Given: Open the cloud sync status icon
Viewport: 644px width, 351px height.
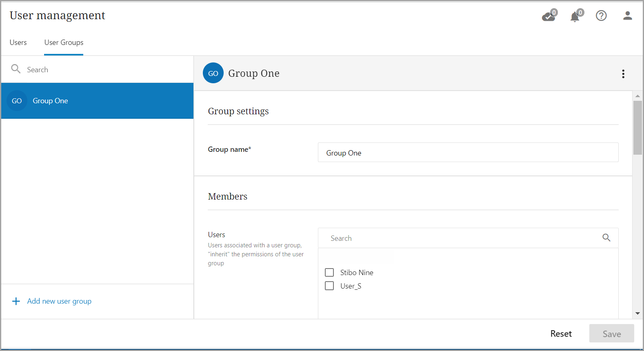Looking at the screenshot, I should click(x=548, y=16).
